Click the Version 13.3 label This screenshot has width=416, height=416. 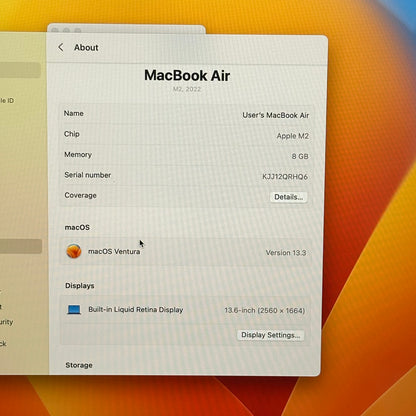coord(286,253)
